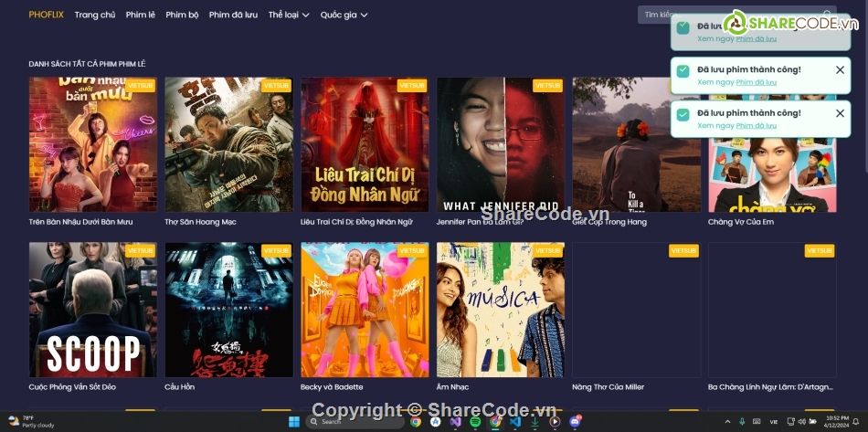Click checkmark icon in top notification
Viewport: 868px width, 432px height.
[683, 27]
